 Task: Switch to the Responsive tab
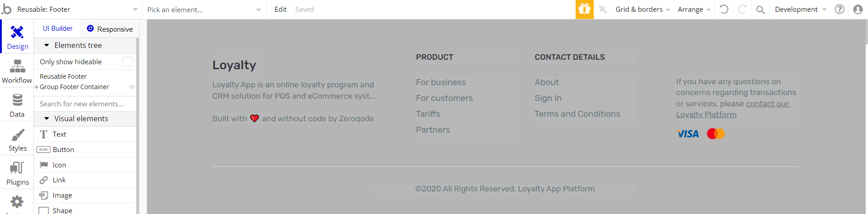pyautogui.click(x=110, y=29)
